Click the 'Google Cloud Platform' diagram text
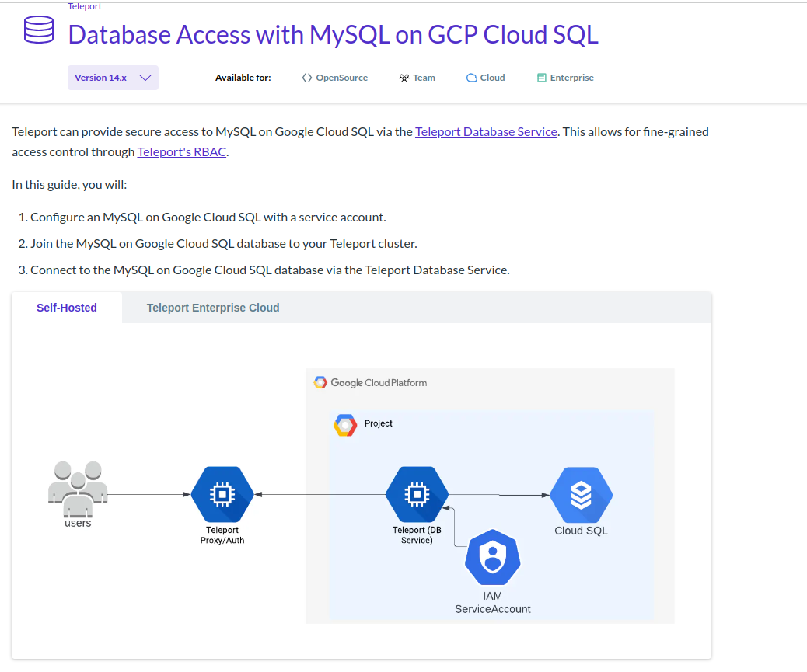The image size is (807, 672). tap(379, 382)
